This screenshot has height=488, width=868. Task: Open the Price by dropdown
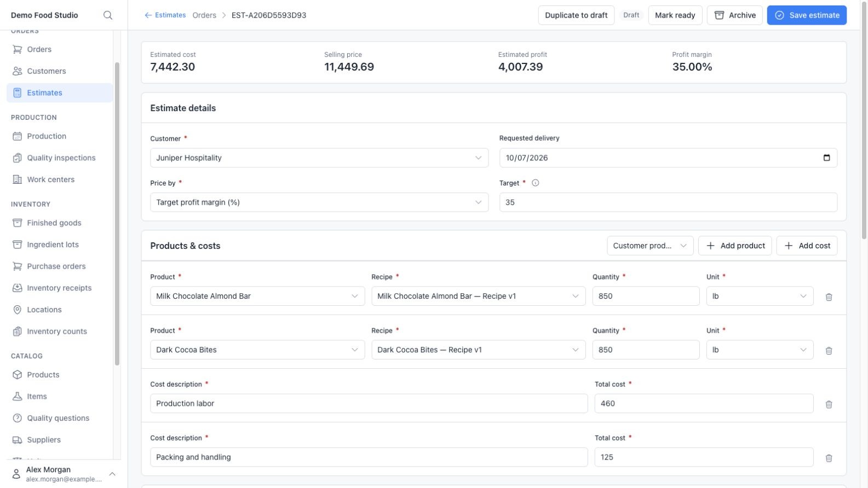click(319, 202)
